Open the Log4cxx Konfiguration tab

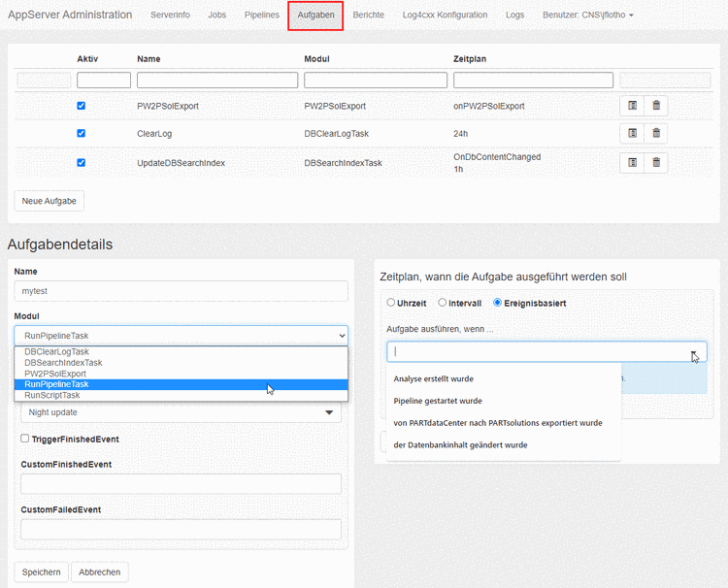pyautogui.click(x=445, y=16)
